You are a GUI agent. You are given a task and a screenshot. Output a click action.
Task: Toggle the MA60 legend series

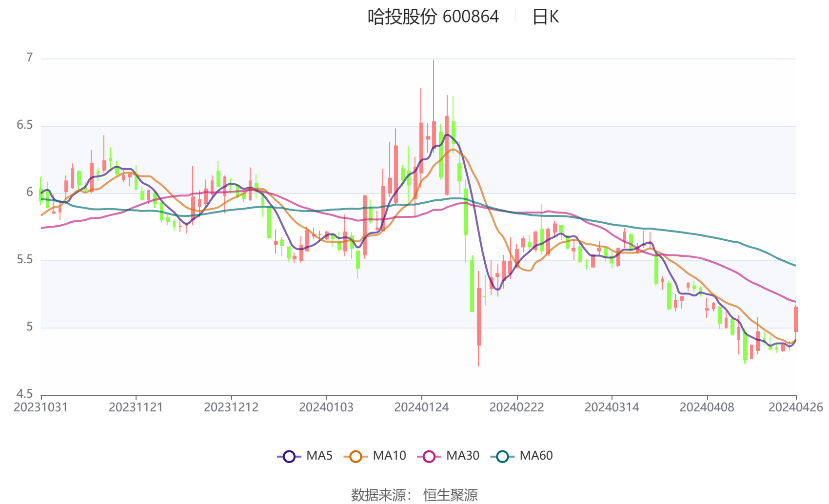[x=522, y=456]
